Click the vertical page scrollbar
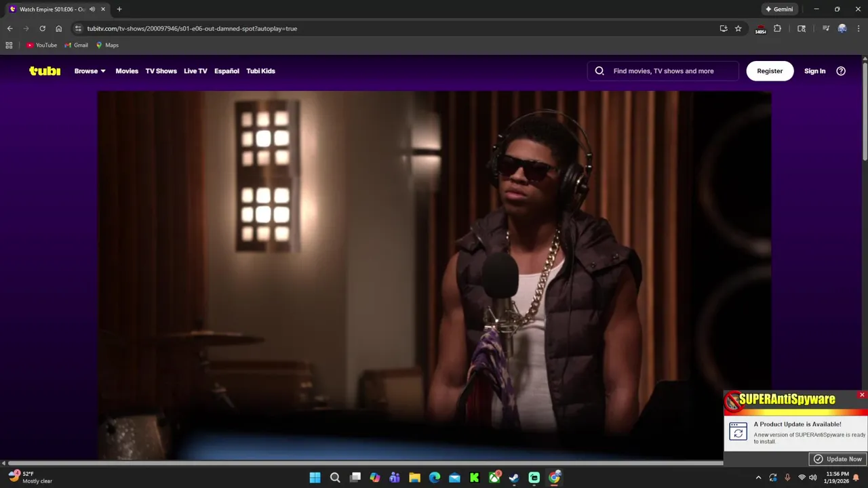The image size is (868, 488). click(x=865, y=112)
